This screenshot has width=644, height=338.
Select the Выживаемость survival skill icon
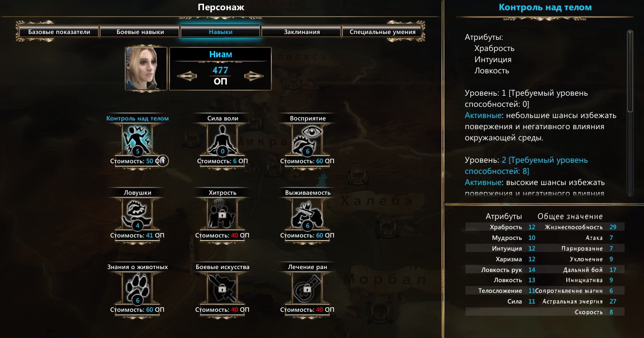click(x=307, y=214)
